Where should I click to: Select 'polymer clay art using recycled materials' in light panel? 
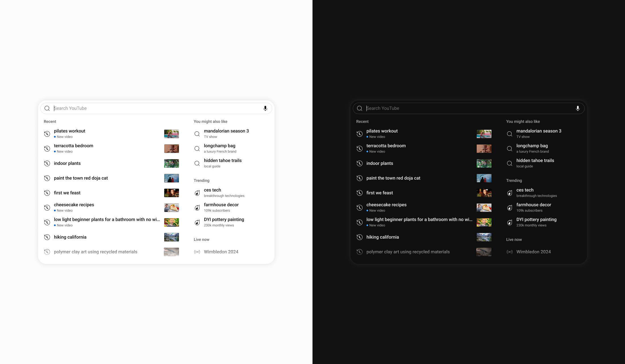(95, 252)
